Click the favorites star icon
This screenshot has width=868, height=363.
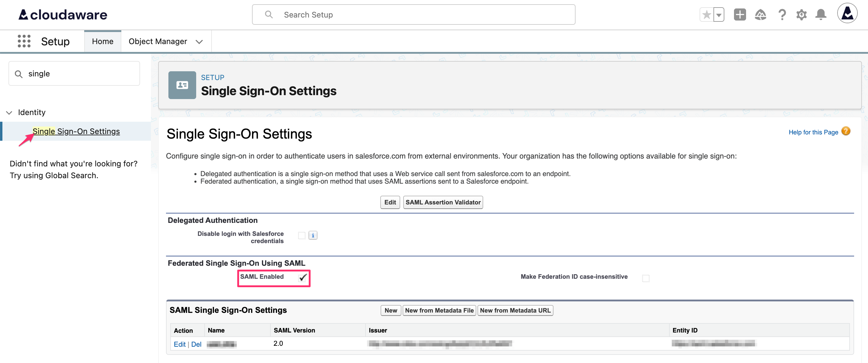click(706, 14)
